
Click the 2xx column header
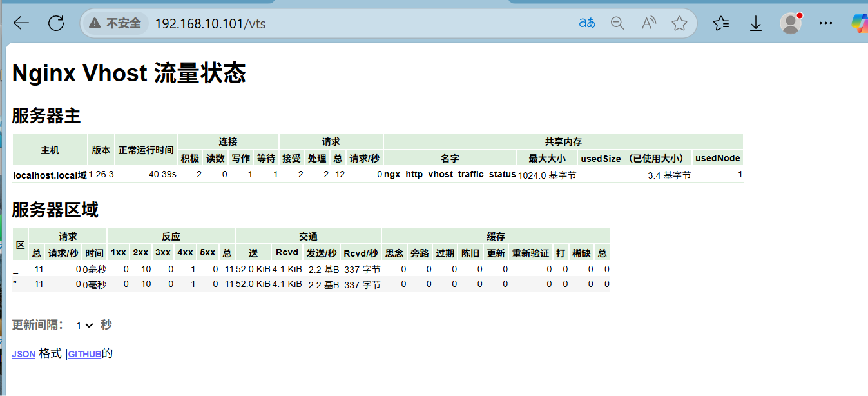coord(141,253)
